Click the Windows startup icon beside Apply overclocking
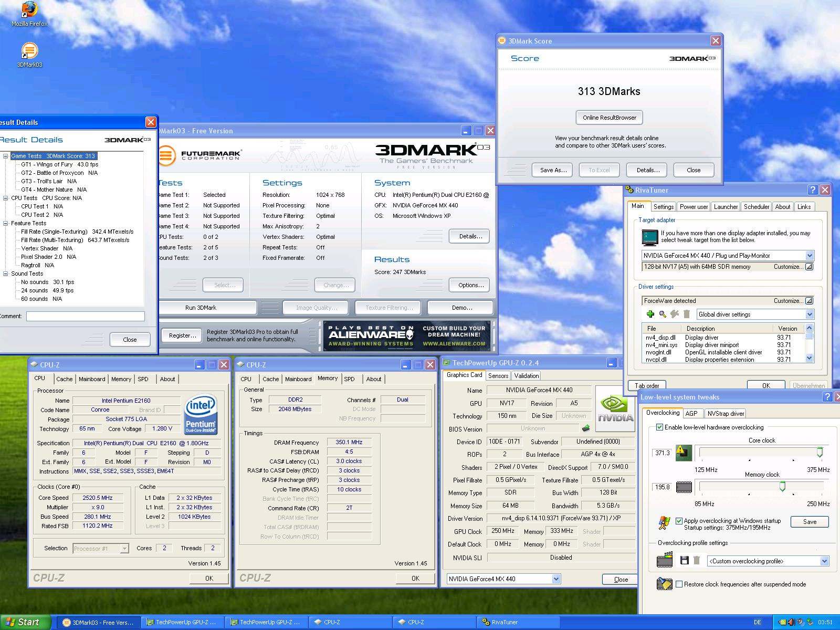The image size is (840, 630). (x=664, y=522)
